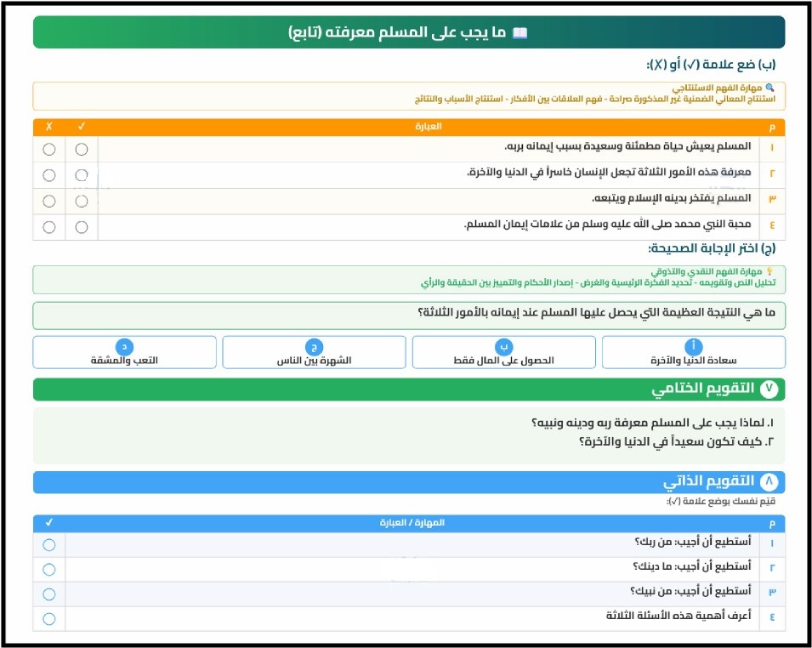The width and height of the screenshot is (812, 648).
Task: Click statement المسلم يعيش حياة مطمئنة وسعيدة
Action: [x=627, y=146]
